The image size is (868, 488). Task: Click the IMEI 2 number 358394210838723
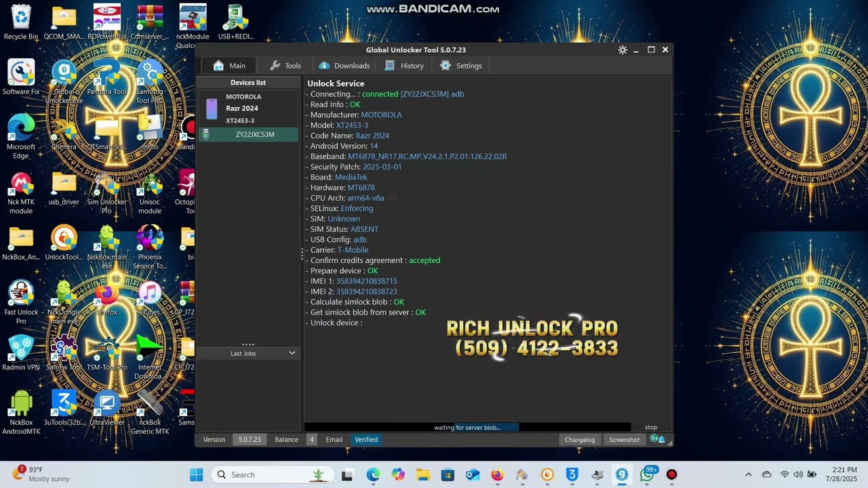click(367, 291)
